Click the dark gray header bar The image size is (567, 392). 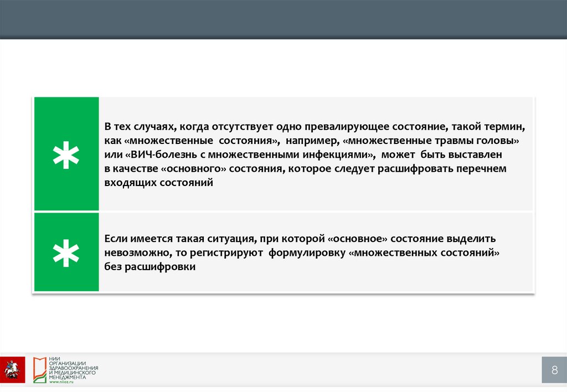click(x=283, y=19)
